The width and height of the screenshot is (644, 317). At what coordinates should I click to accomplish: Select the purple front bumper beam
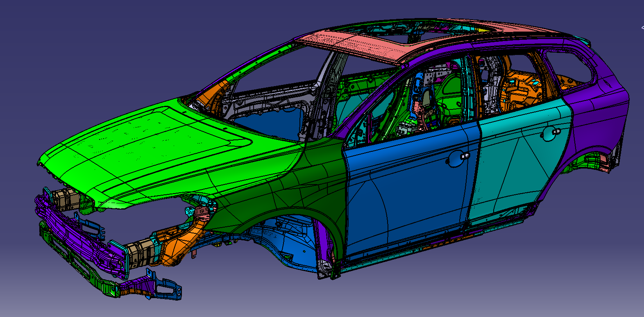click(x=80, y=234)
